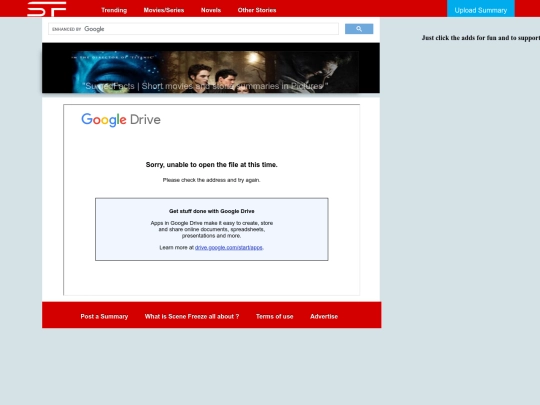Viewport: 540px width, 405px height.
Task: Open the Movies/Series menu item
Action: pyautogui.click(x=164, y=10)
